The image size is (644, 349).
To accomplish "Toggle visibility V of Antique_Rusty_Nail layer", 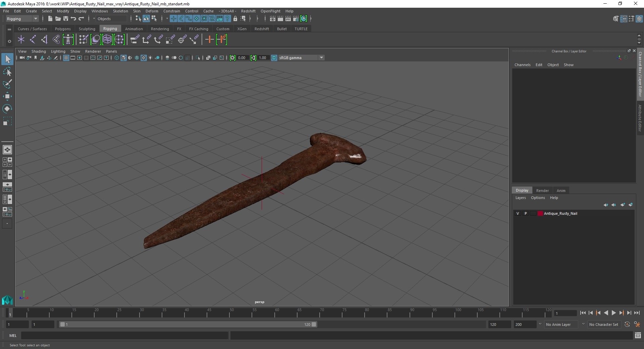I will tap(518, 213).
